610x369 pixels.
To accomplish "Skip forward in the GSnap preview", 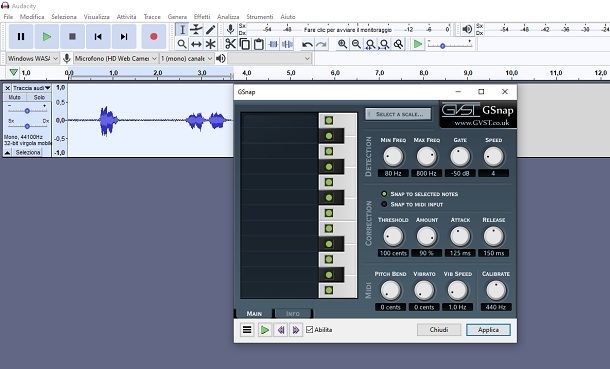I will point(296,330).
